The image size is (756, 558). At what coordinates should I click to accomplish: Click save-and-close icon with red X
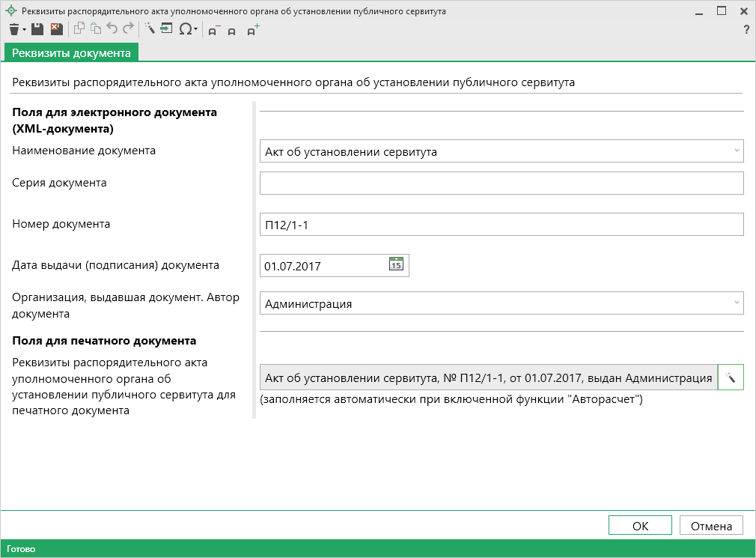56,29
